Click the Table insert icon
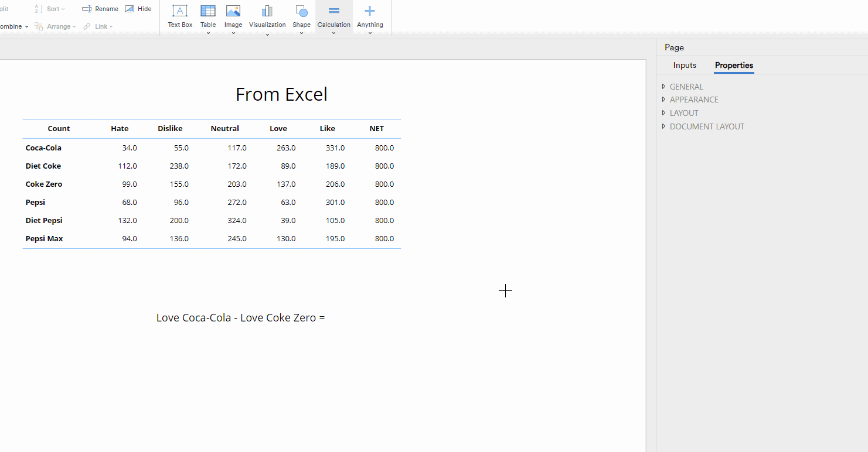Image resolution: width=868 pixels, height=452 pixels. click(x=208, y=11)
